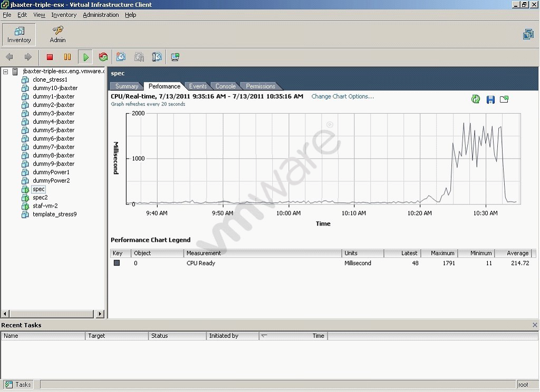This screenshot has width=540, height=392.
Task: Click the host server icon in tree
Action: click(x=15, y=71)
